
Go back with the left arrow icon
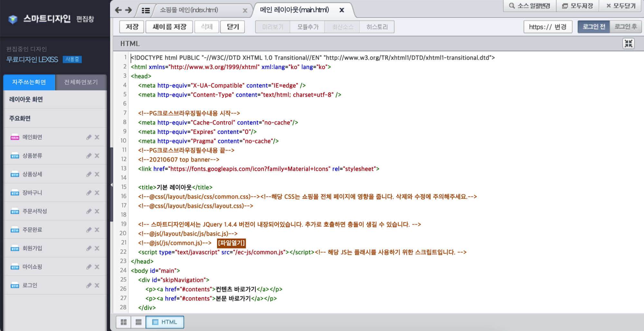tap(118, 10)
